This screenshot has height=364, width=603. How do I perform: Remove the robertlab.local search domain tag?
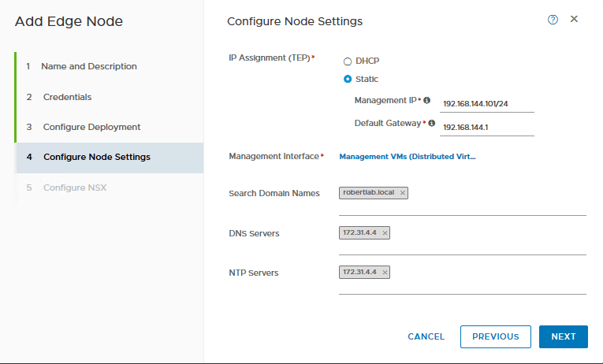403,193
